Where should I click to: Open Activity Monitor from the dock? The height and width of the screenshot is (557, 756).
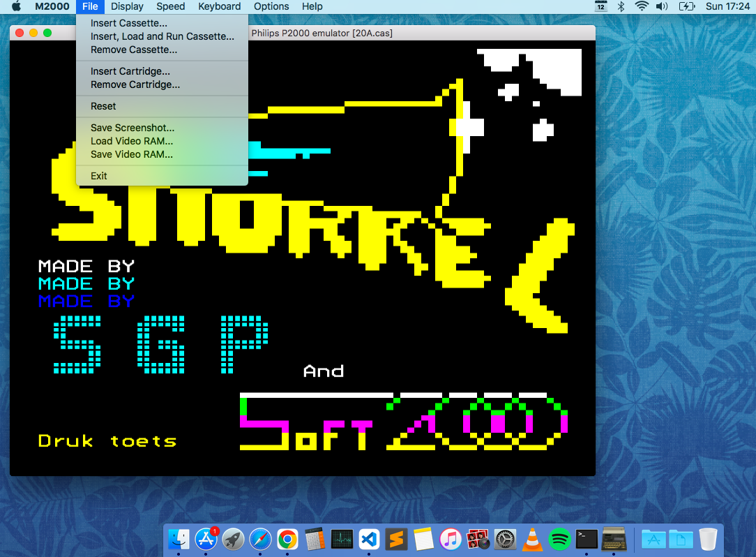[342, 539]
